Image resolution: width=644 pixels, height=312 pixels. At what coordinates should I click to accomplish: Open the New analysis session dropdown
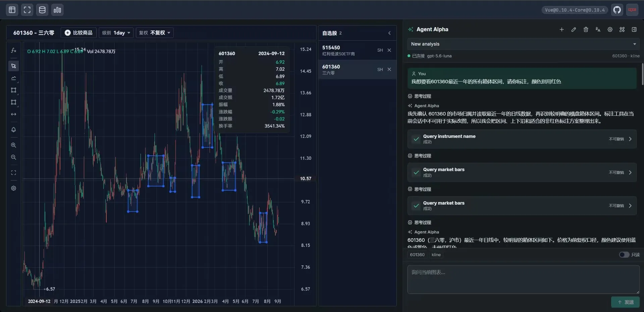[x=523, y=44]
